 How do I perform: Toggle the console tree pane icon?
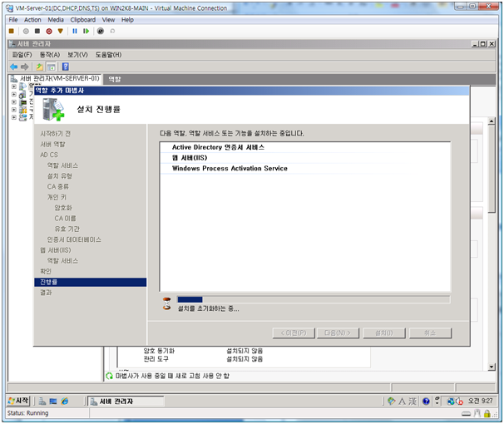click(x=51, y=67)
